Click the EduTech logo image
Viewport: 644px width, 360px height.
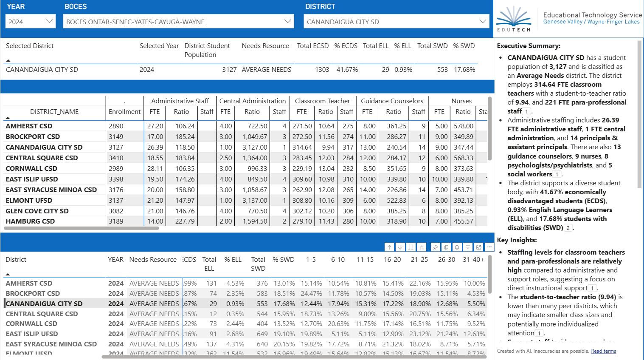[x=514, y=19]
